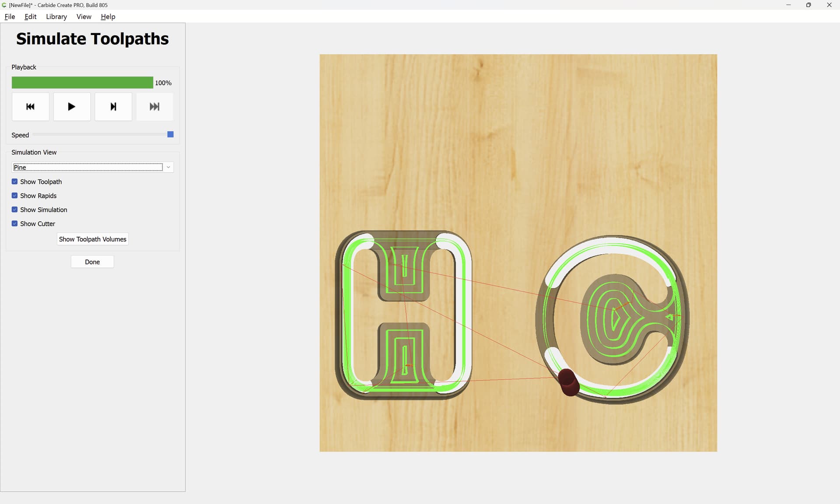Open the Help menu
Viewport: 840px width, 504px height.
108,17
